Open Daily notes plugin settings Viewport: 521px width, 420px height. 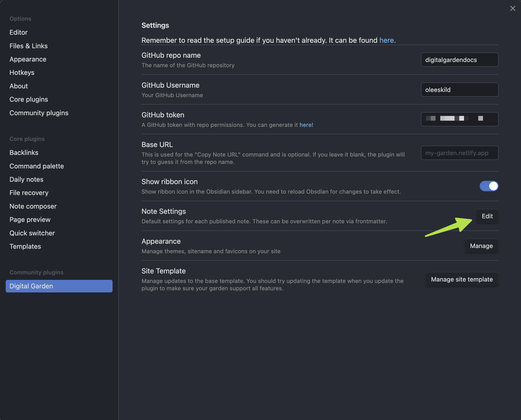(x=26, y=180)
